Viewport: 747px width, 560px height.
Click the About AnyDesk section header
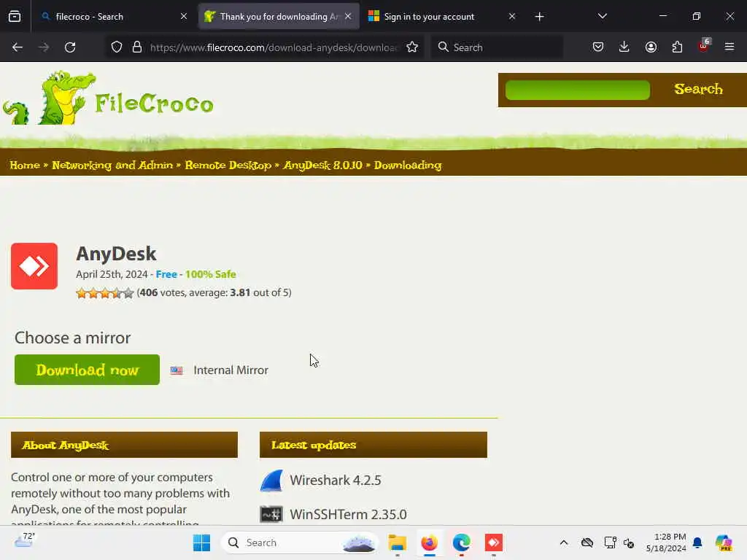[124, 445]
